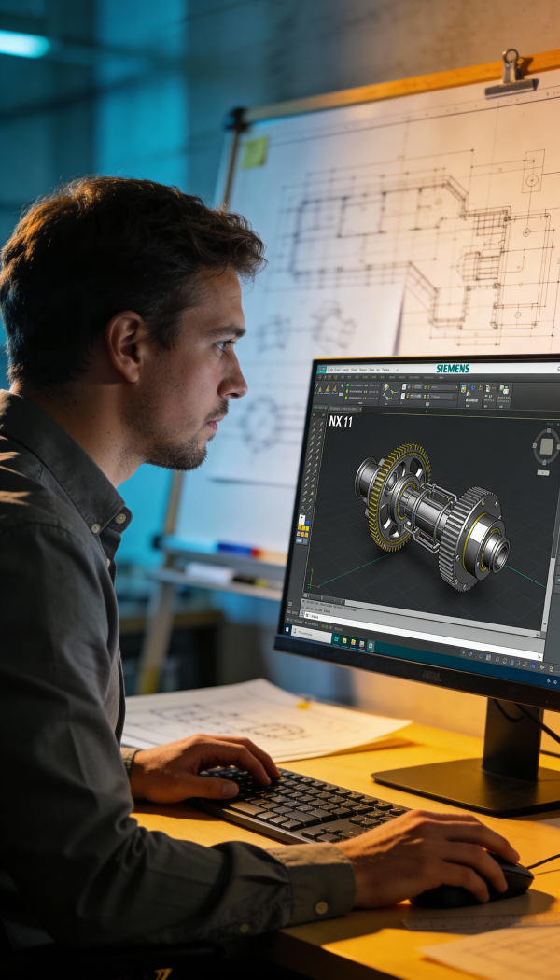
Task: Open the last menu in the top menu bar
Action: click(x=385, y=370)
